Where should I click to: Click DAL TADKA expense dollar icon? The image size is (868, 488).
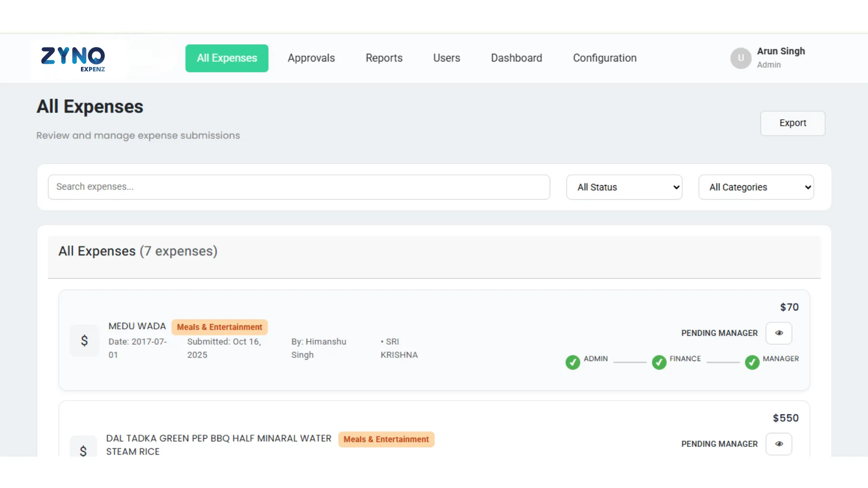click(83, 450)
